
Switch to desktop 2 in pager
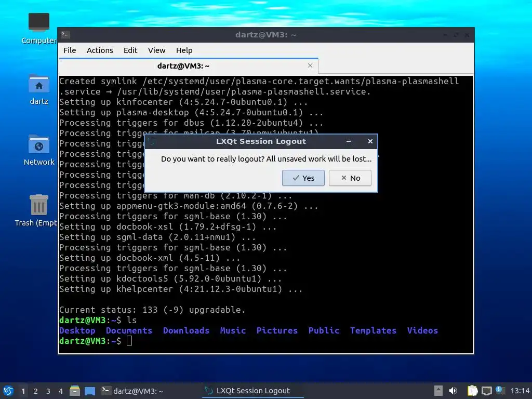click(36, 391)
